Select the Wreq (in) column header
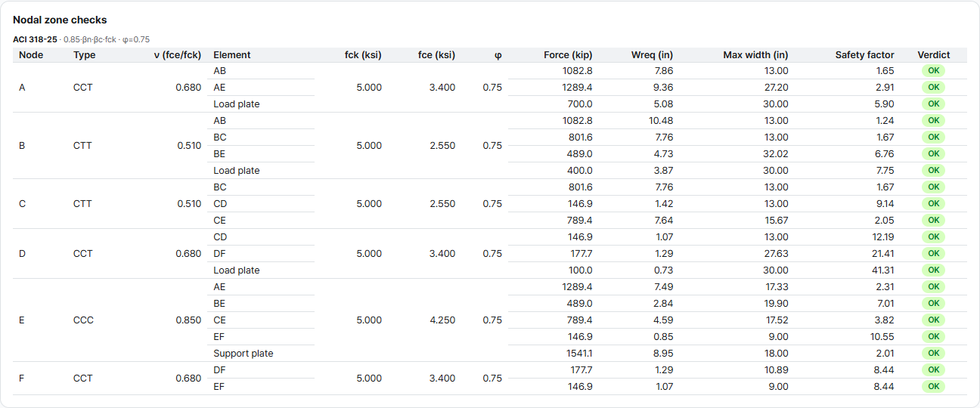The image size is (980, 408). coord(652,54)
